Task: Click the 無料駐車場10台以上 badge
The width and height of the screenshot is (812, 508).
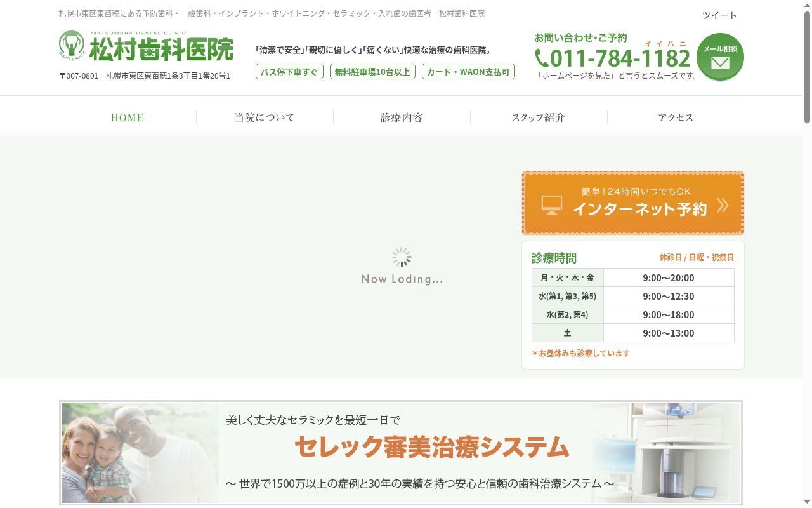Action: (372, 72)
